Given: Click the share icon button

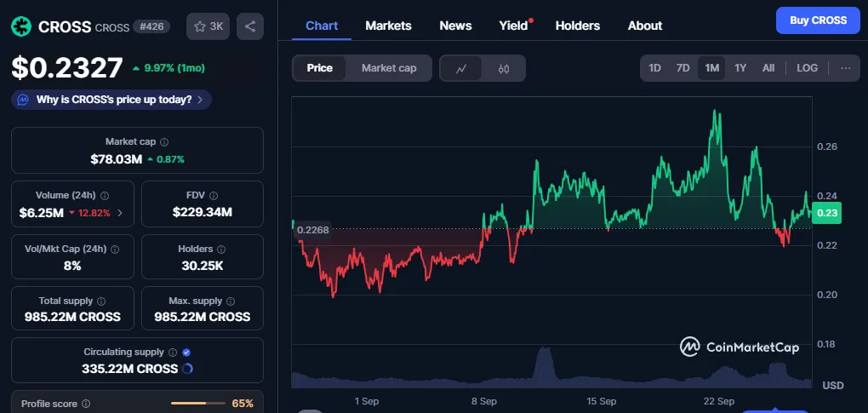Looking at the screenshot, I should (250, 26).
